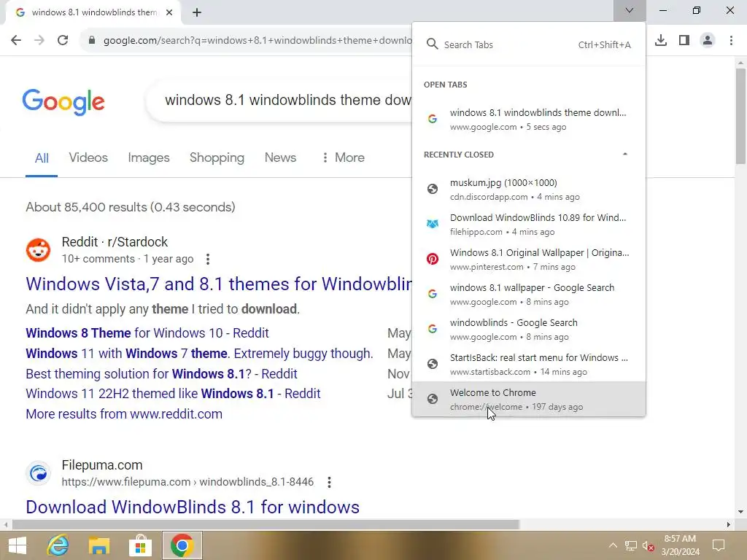This screenshot has width=747, height=560.
Task: Close the windows 8.1 windowblinds tab
Action: [169, 12]
